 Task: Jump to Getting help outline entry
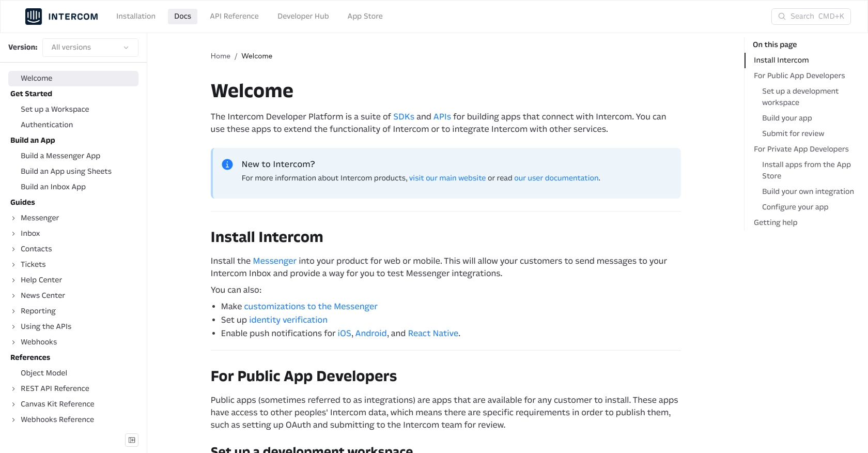(776, 223)
